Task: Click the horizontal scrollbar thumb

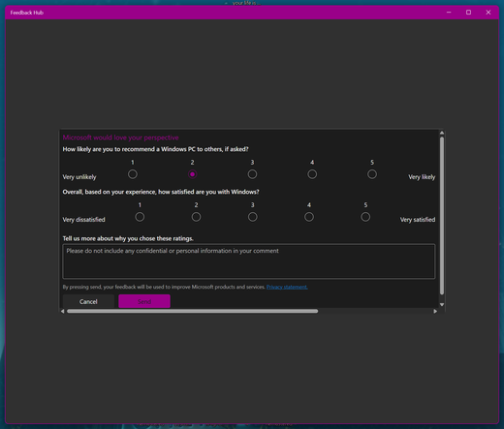Action: click(193, 311)
